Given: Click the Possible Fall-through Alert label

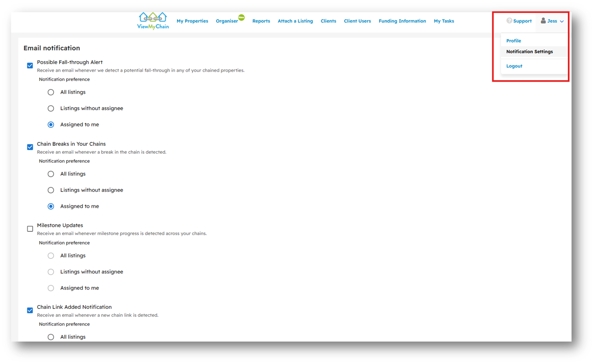Looking at the screenshot, I should 70,62.
